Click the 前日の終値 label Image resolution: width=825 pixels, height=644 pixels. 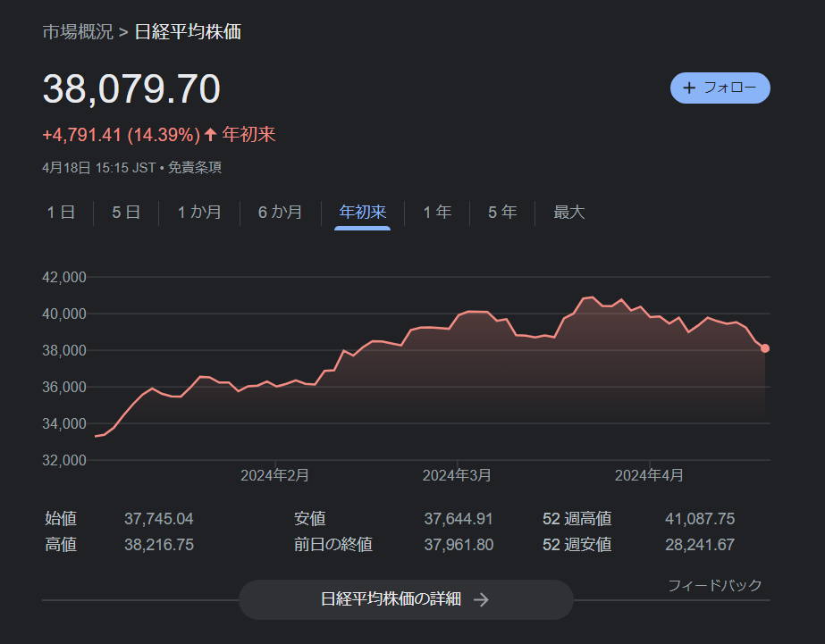tap(333, 545)
